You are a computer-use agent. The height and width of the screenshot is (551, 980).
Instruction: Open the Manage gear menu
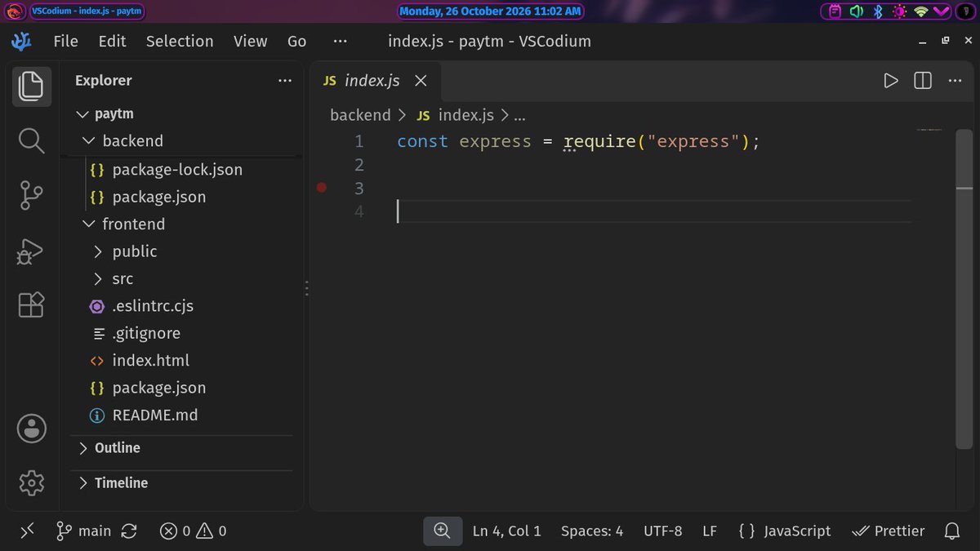[x=31, y=482]
